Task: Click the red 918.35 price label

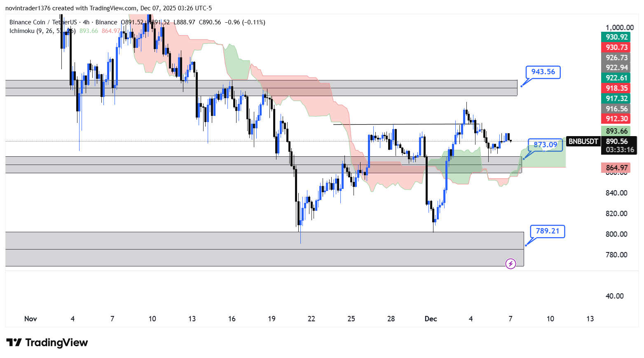Action: (x=616, y=88)
